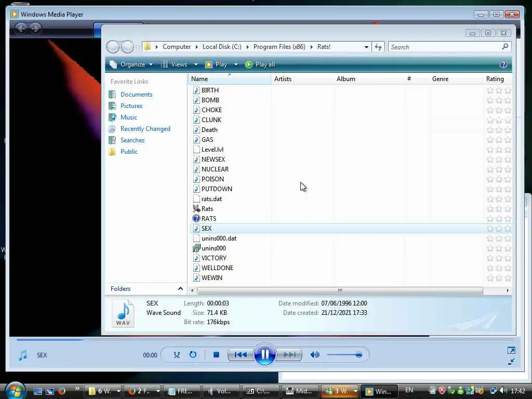Sort by Genre column header
532x399 pixels.
[456, 79]
